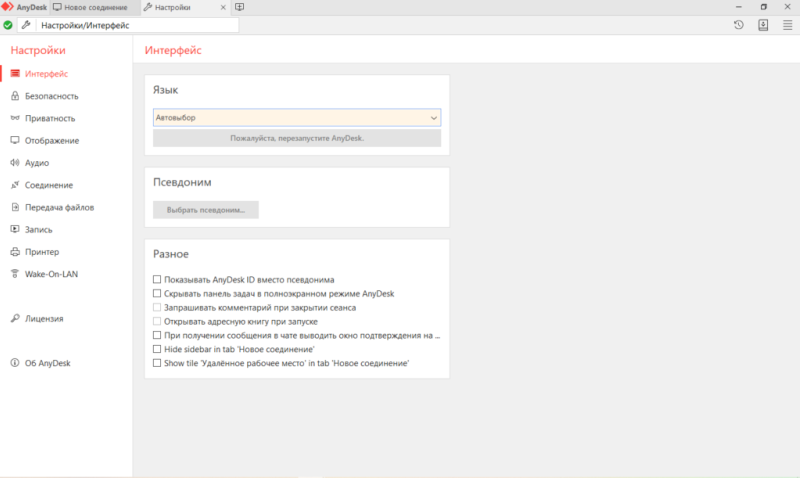The image size is (800, 478).
Task: Check Show tile 'Удалённое рабочее место' option
Action: click(x=157, y=363)
